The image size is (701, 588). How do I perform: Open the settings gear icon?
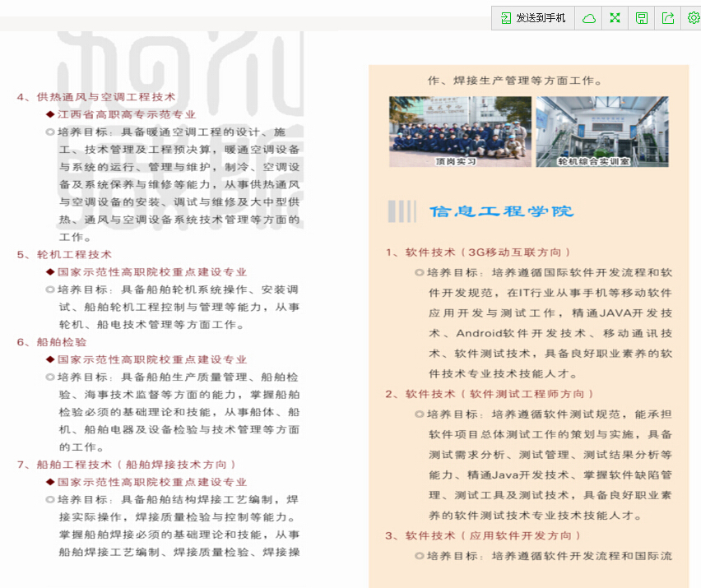pos(694,18)
